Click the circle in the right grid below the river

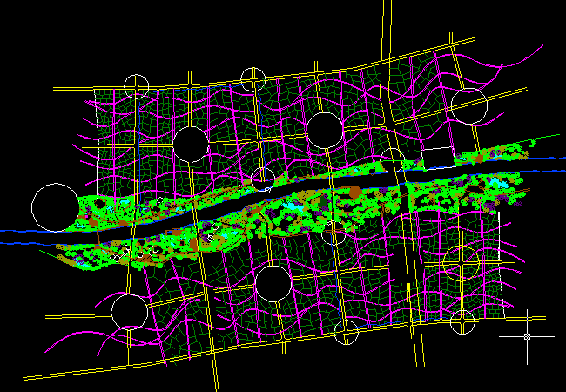point(460,260)
